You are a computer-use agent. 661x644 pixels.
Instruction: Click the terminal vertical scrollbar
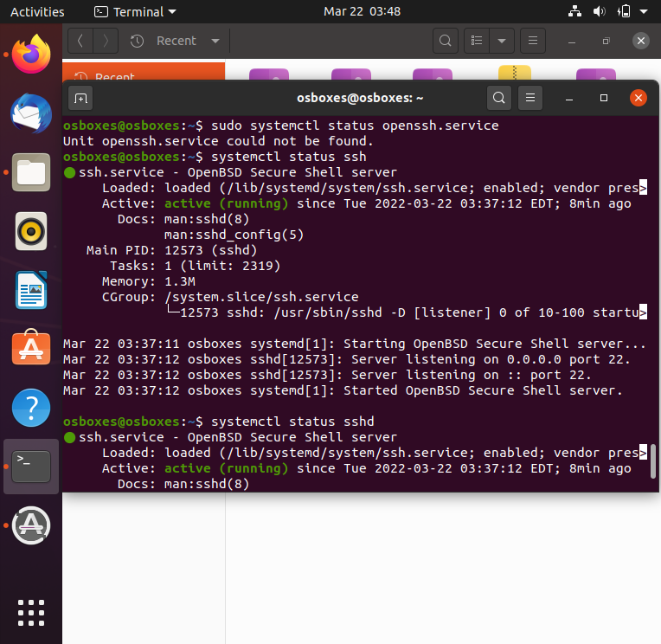click(x=653, y=461)
